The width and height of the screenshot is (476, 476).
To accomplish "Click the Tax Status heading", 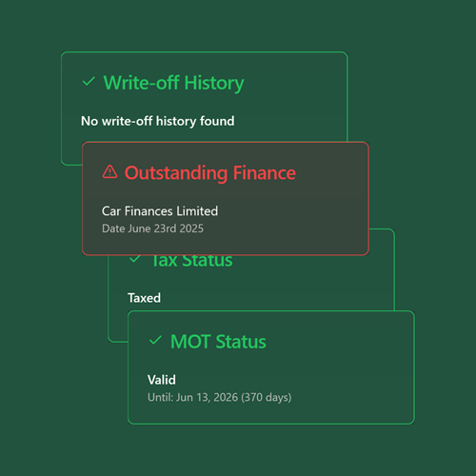I will pos(192,262).
